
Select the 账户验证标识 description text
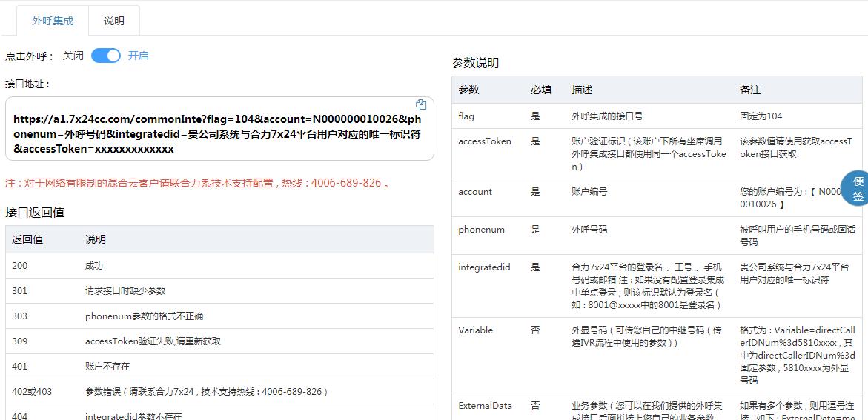click(x=649, y=154)
